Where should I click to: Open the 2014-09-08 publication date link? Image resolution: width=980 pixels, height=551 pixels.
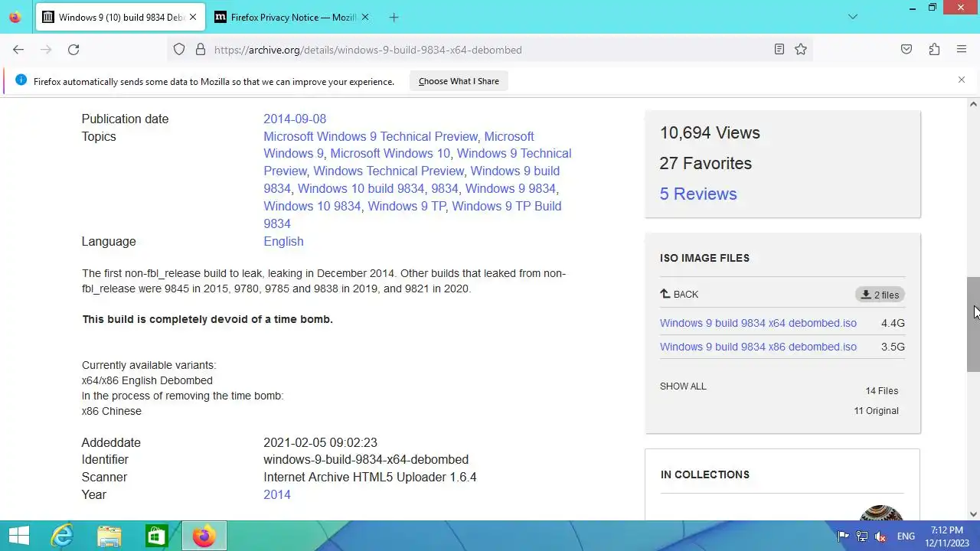pos(295,119)
